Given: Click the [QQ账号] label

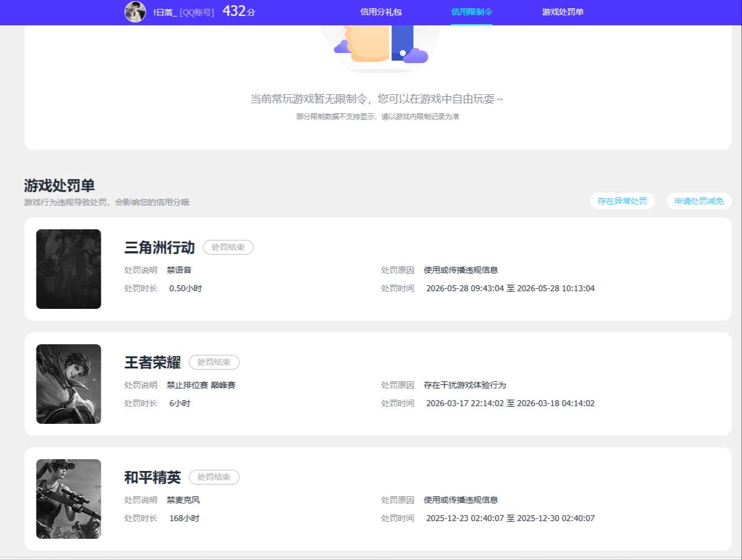Looking at the screenshot, I should click(x=197, y=12).
